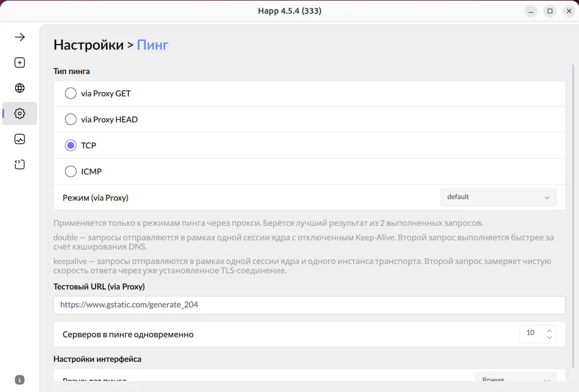Click the 'Применяется только к режимам' note

pos(268,223)
